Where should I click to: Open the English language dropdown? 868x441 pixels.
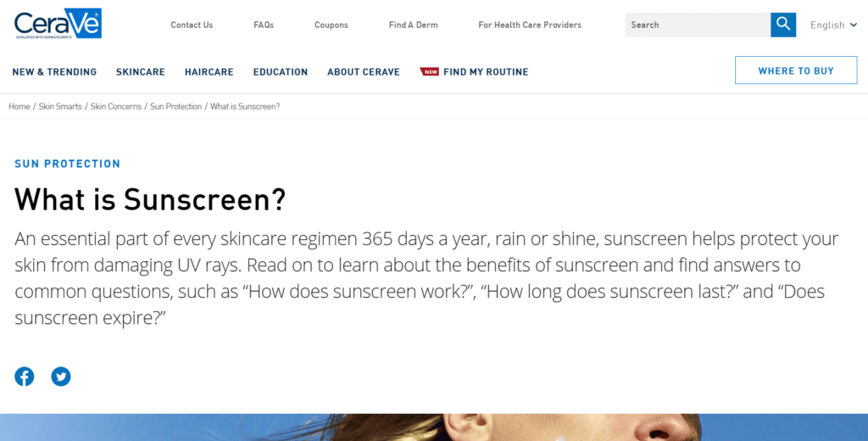coord(834,25)
